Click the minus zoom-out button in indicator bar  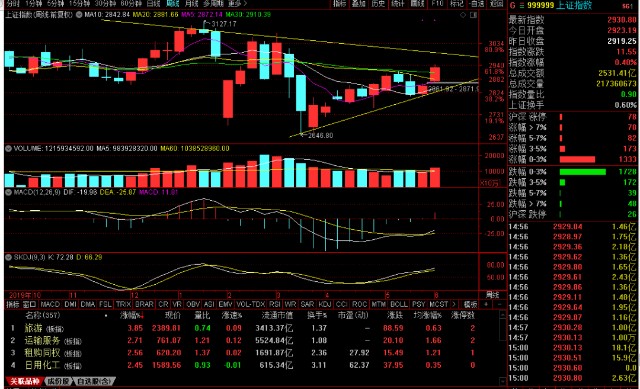pyautogui.click(x=498, y=304)
